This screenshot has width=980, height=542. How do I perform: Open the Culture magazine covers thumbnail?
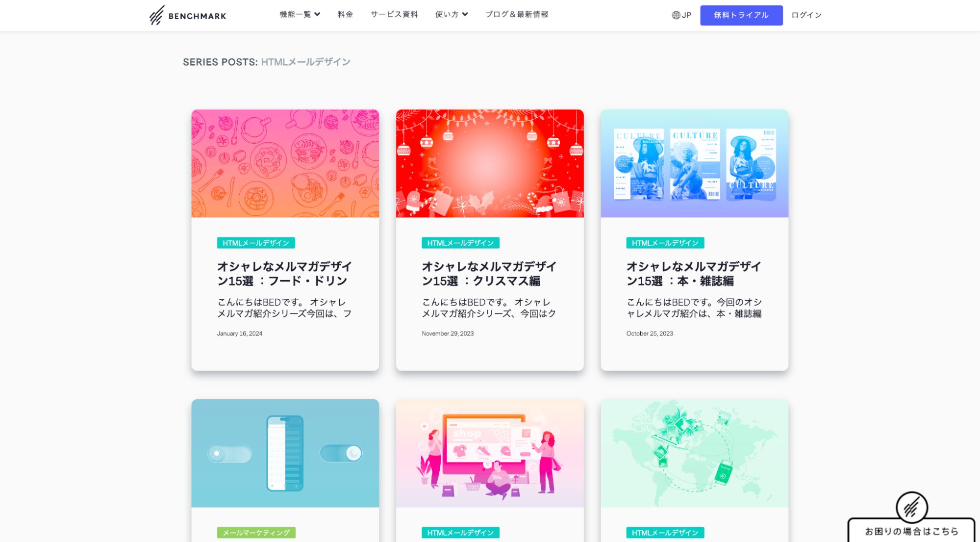tap(694, 163)
